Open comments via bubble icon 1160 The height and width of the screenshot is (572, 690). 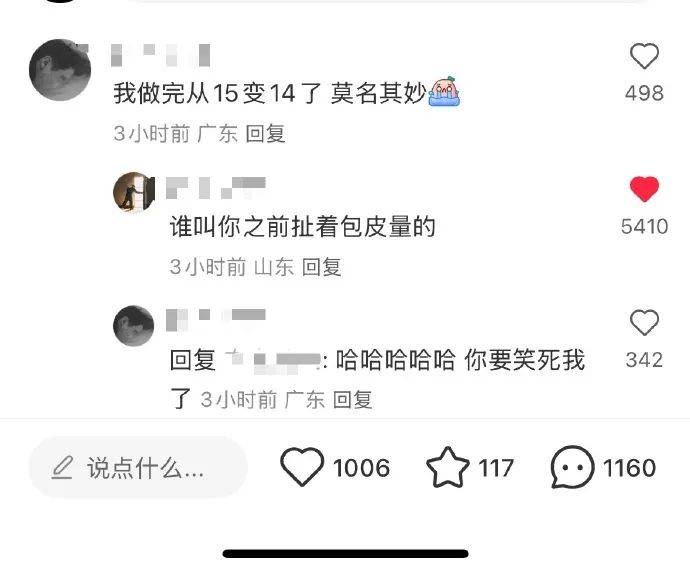point(572,467)
